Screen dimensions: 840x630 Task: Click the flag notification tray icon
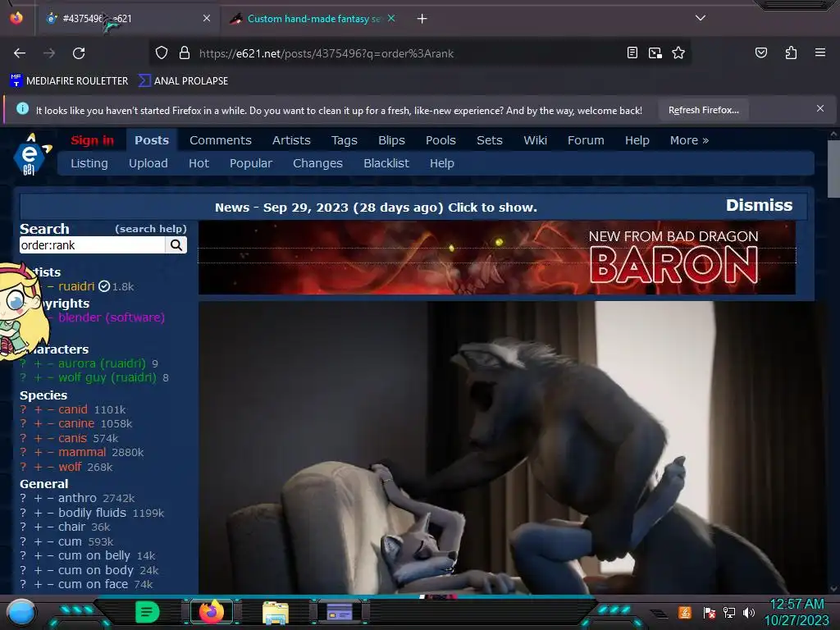click(x=709, y=612)
